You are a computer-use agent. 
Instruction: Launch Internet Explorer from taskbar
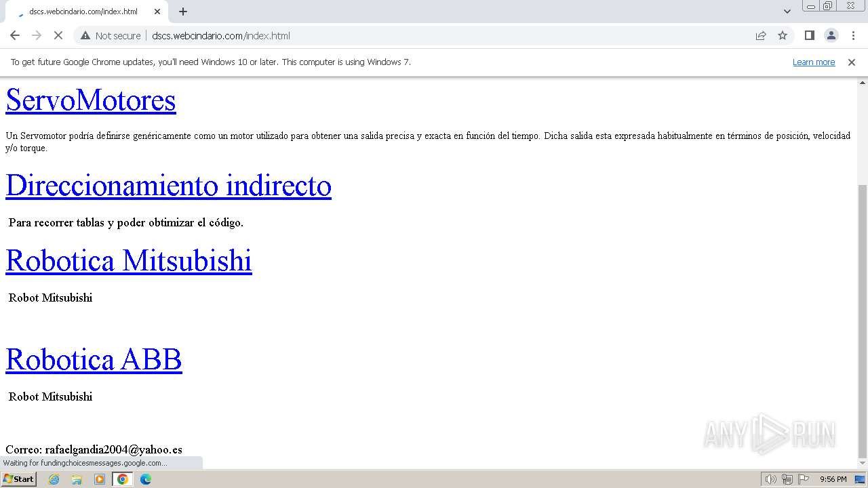point(54,479)
